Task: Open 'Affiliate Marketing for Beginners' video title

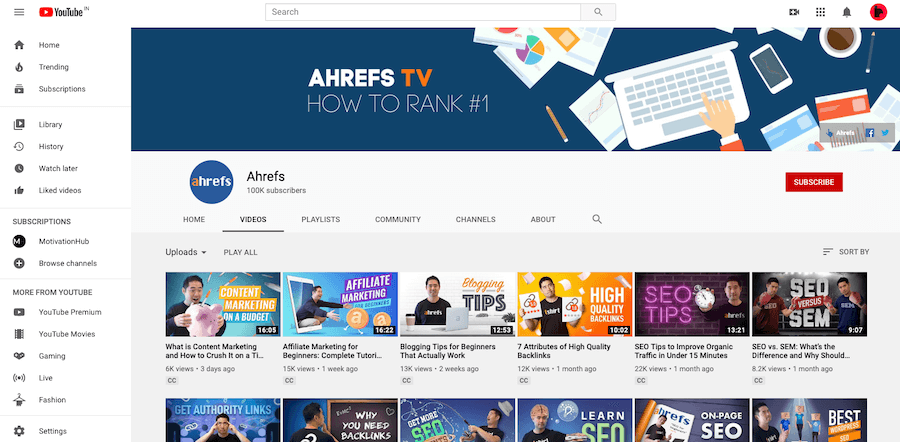Action: click(331, 351)
